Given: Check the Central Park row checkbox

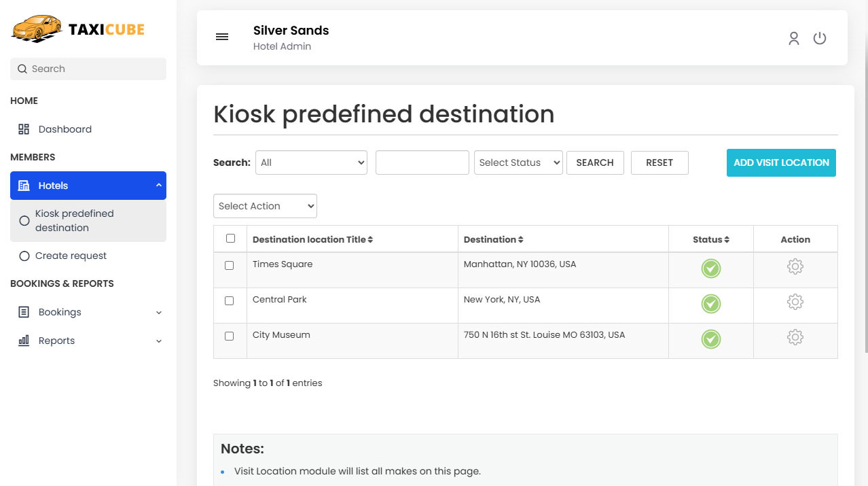Looking at the screenshot, I should point(230,301).
